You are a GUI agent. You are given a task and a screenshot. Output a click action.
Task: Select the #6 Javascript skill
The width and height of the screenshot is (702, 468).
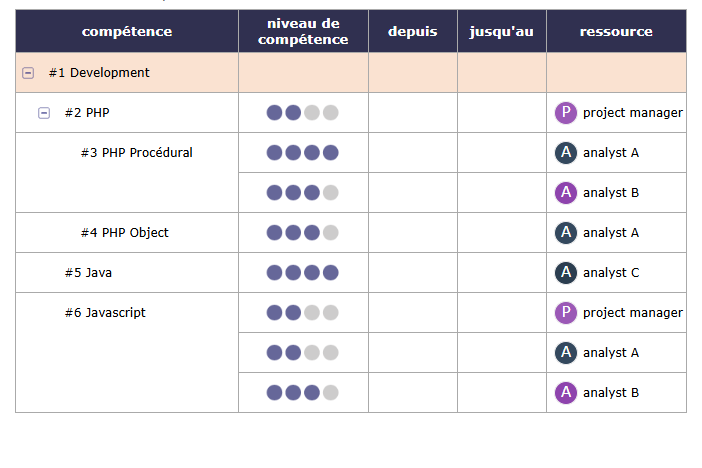coord(105,313)
